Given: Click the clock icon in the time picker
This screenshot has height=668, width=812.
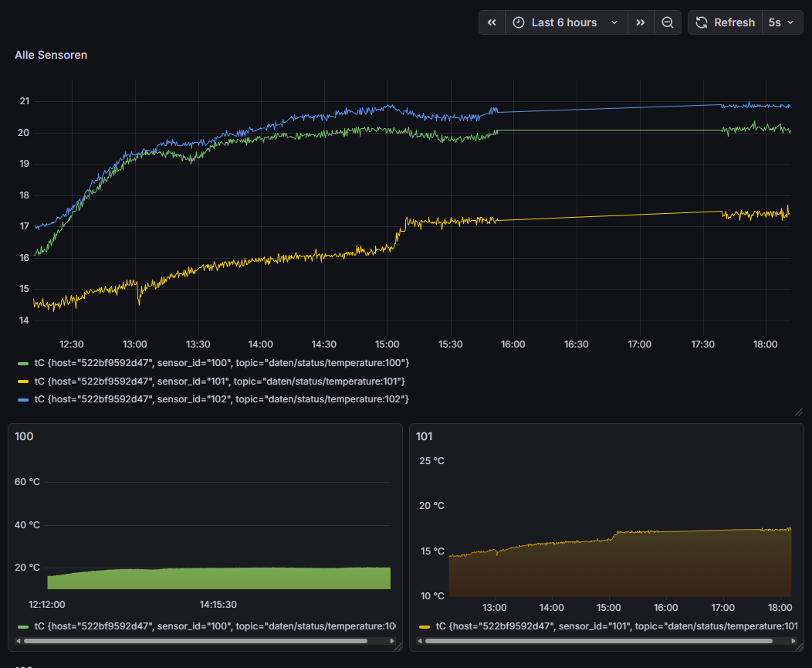Looking at the screenshot, I should pyautogui.click(x=519, y=22).
